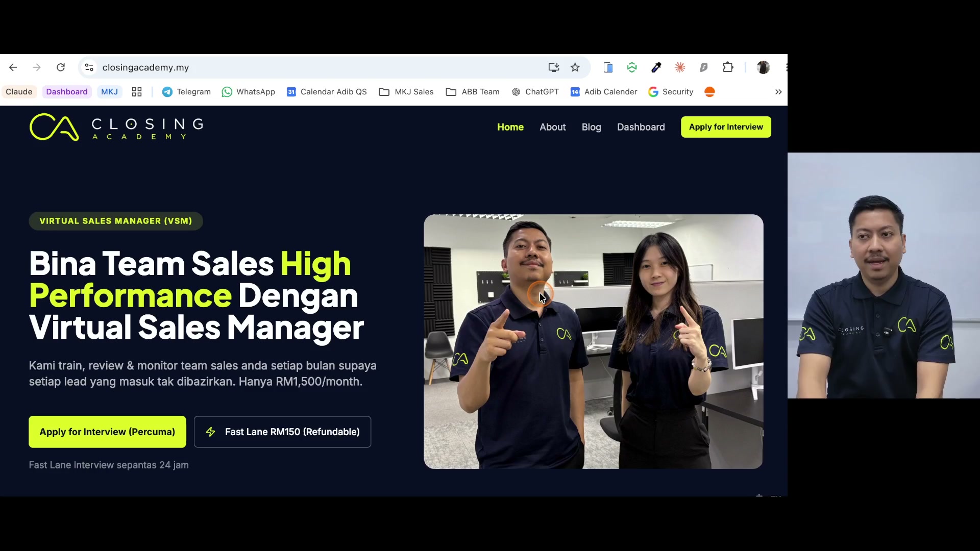Go to the About page
Image resolution: width=980 pixels, height=551 pixels.
point(553,127)
